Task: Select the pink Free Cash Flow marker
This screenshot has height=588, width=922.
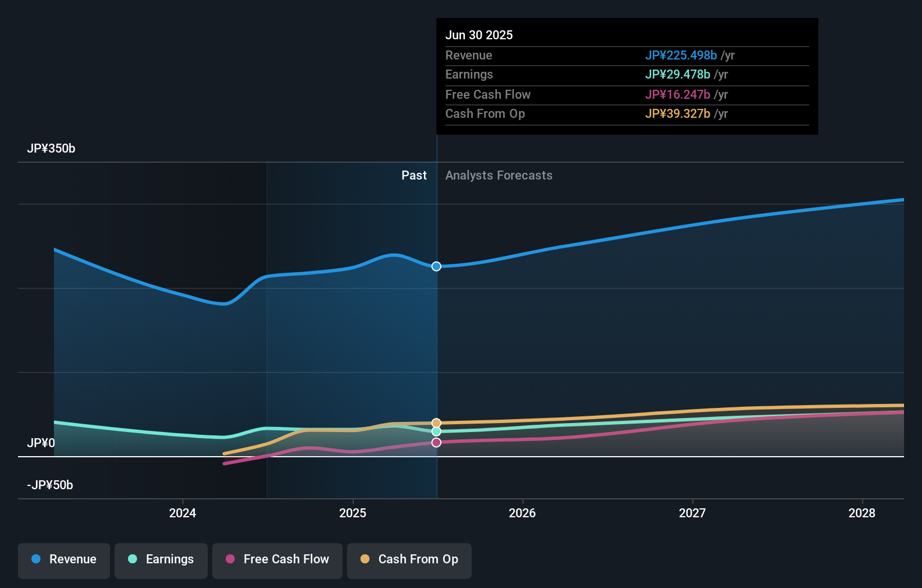Action: coord(436,443)
